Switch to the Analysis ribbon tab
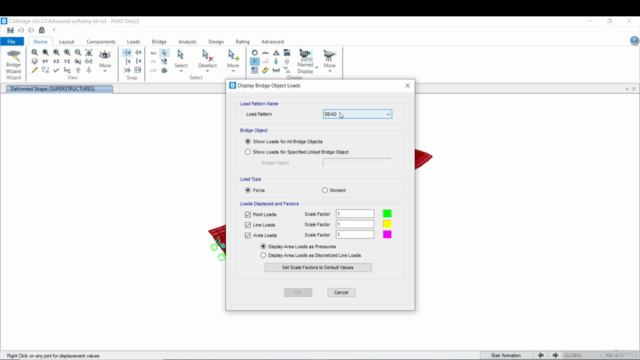 [187, 42]
